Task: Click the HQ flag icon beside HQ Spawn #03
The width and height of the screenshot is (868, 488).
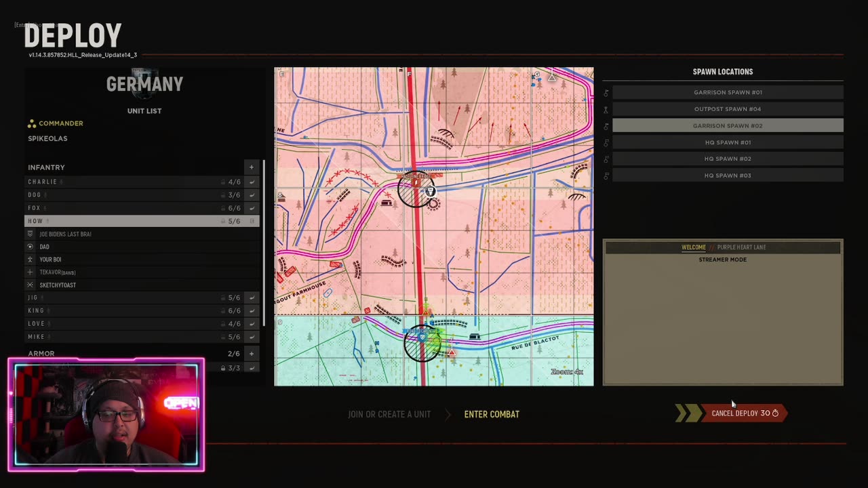Action: pos(606,176)
